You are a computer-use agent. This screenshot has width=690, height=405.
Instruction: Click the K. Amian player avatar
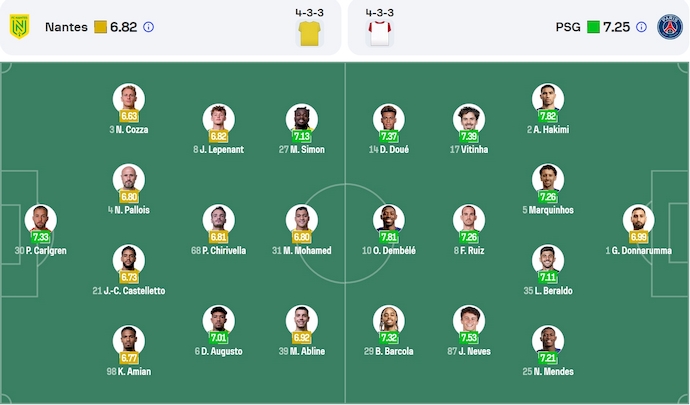click(x=129, y=340)
